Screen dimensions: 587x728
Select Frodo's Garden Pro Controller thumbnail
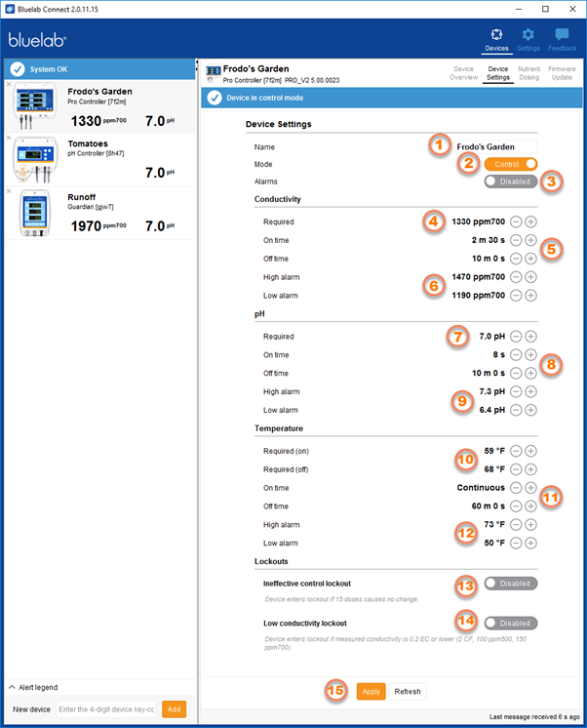point(35,105)
